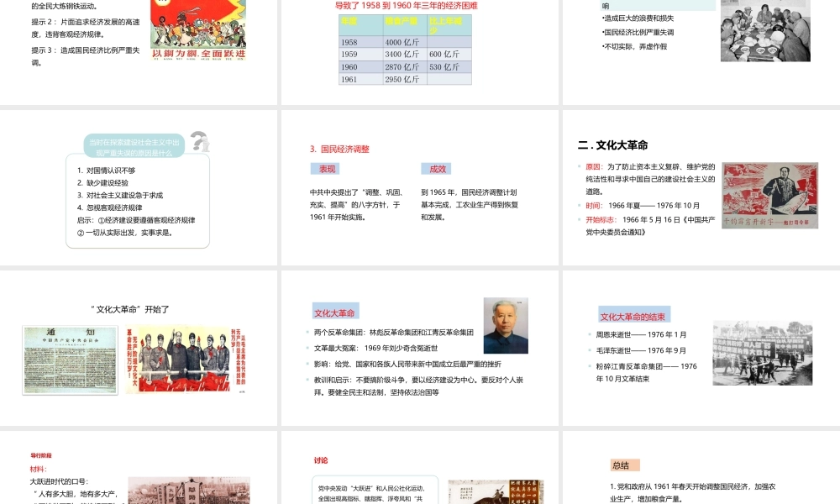This screenshot has width=840, height=504.
Task: Click table cell '530 亿斤'
Action: pos(449,67)
